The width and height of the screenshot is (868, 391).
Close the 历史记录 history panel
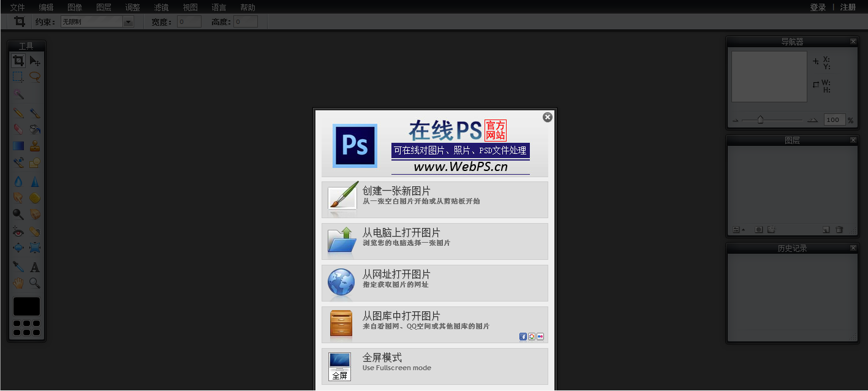click(853, 248)
